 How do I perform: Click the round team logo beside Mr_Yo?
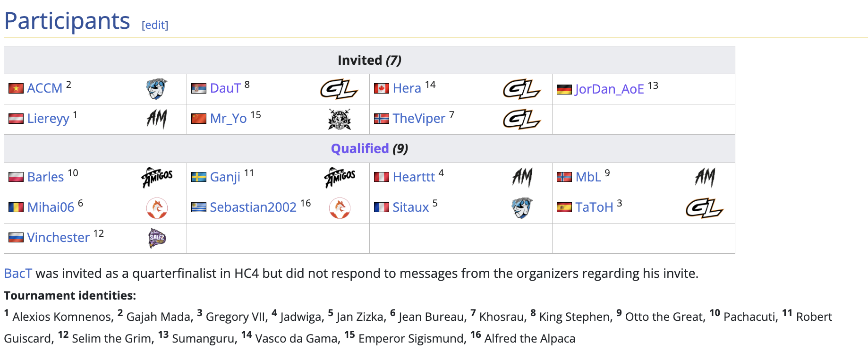[x=339, y=119]
